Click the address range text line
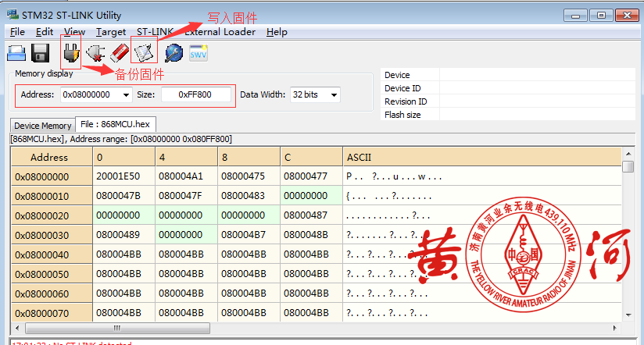This screenshot has width=644, height=345. 121,139
